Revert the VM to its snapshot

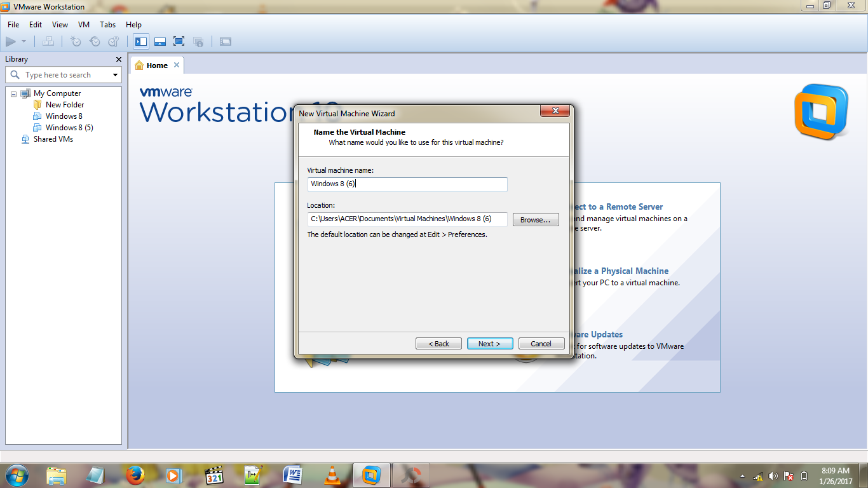coord(95,41)
